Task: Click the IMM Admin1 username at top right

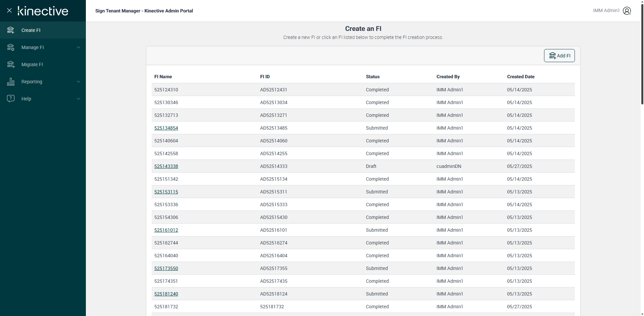Action: click(x=606, y=11)
